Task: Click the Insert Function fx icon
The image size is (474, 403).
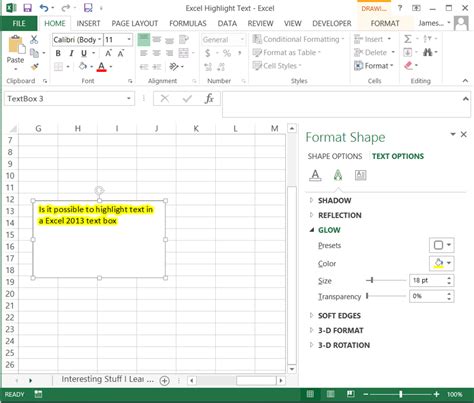Action: coord(209,99)
